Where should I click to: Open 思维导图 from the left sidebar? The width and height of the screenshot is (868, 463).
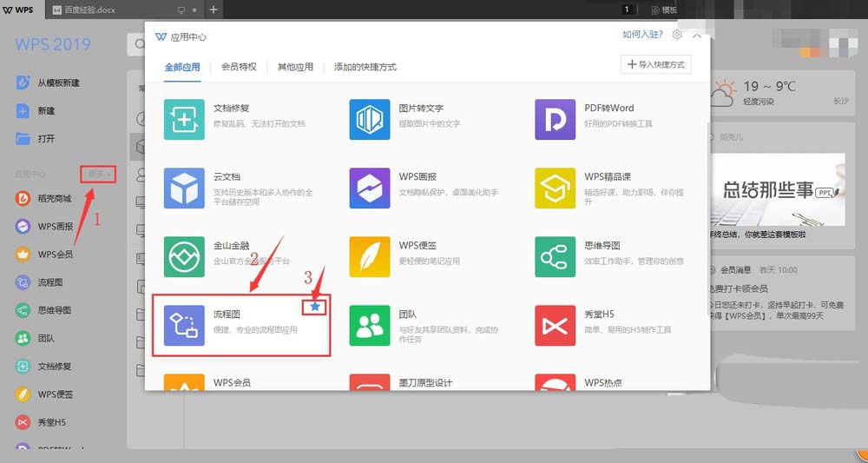43,310
